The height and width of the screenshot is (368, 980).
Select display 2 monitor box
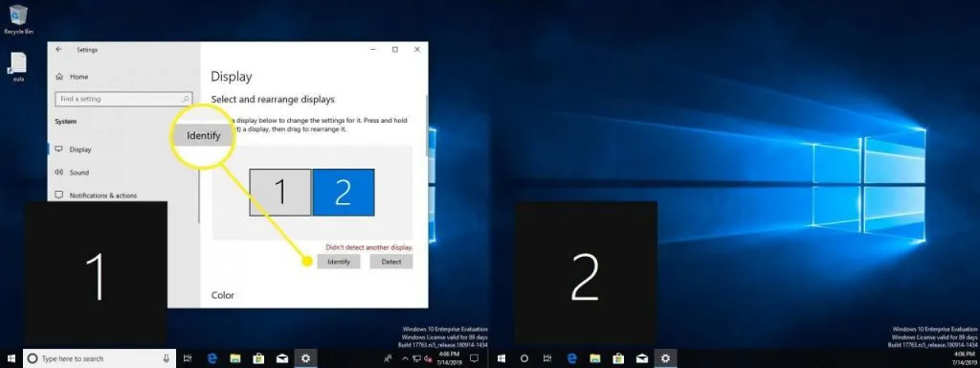click(344, 192)
